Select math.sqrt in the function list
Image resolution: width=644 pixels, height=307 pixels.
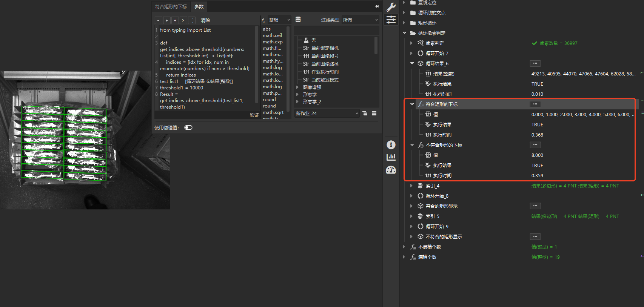(x=273, y=112)
